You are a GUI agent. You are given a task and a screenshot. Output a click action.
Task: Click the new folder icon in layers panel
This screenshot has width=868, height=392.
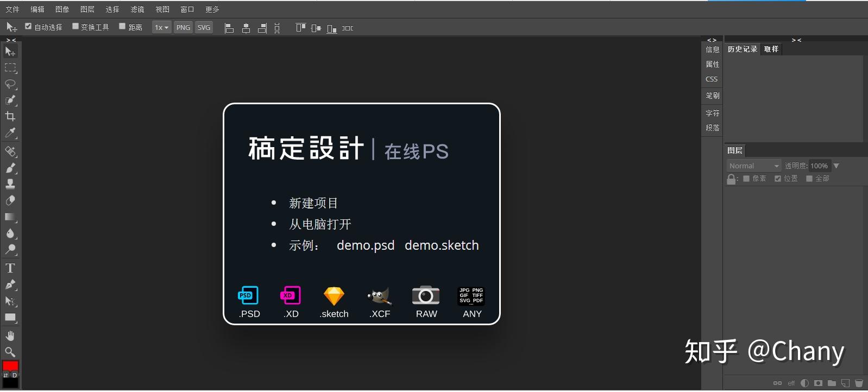(x=832, y=383)
